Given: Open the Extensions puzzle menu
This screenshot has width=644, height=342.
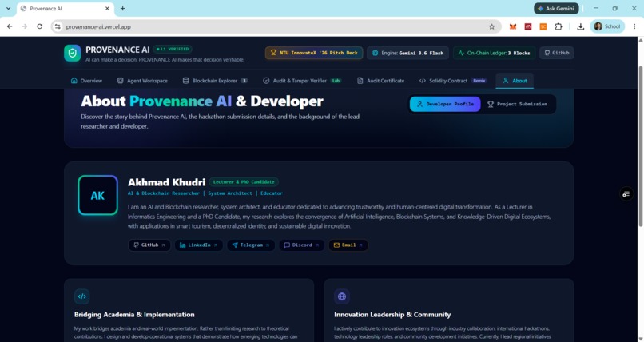Looking at the screenshot, I should click(x=559, y=26).
